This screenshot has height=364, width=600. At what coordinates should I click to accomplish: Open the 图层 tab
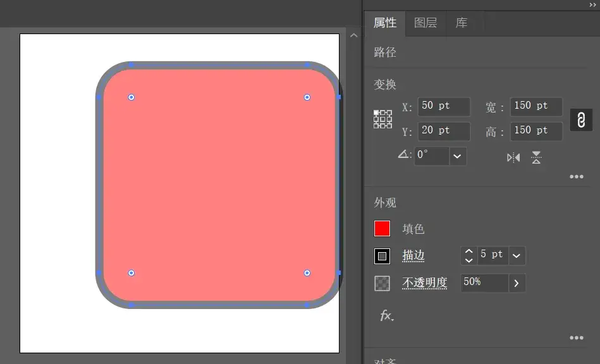tap(426, 23)
